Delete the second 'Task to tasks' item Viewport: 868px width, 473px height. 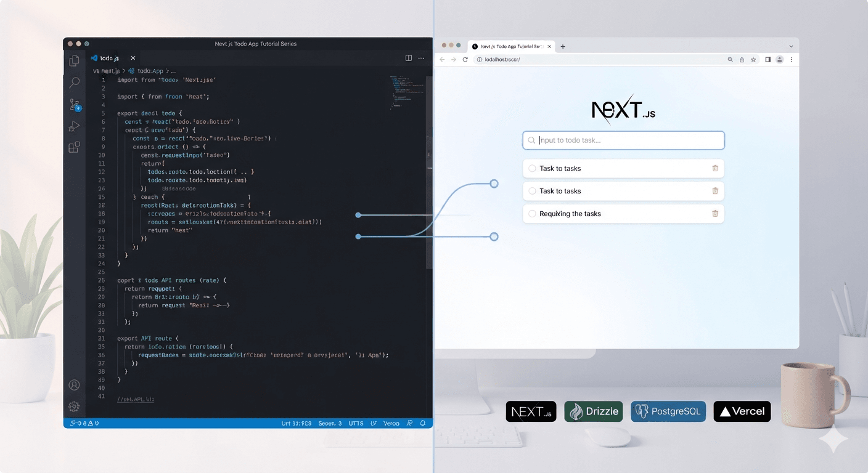(x=715, y=191)
